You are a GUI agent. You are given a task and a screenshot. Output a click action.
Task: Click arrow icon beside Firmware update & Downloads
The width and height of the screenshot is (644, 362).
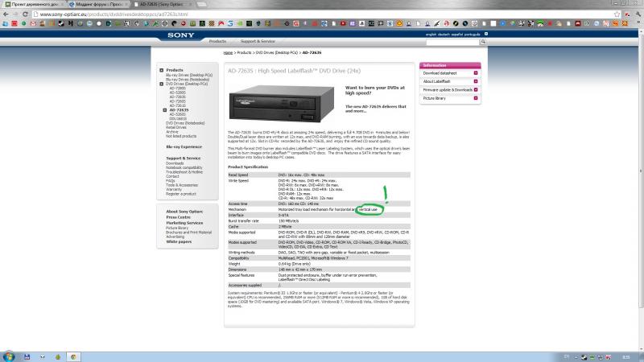[476, 89]
